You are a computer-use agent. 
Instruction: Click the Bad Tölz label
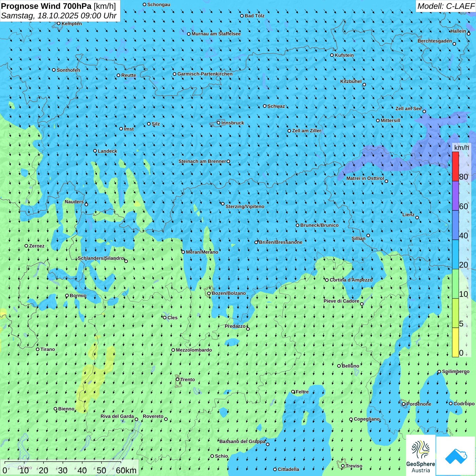pos(255,16)
